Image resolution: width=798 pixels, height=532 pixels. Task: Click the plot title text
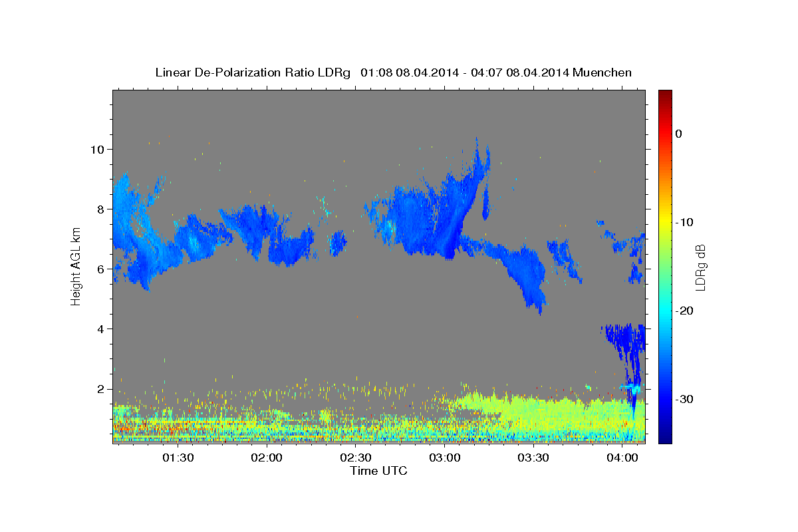[393, 72]
